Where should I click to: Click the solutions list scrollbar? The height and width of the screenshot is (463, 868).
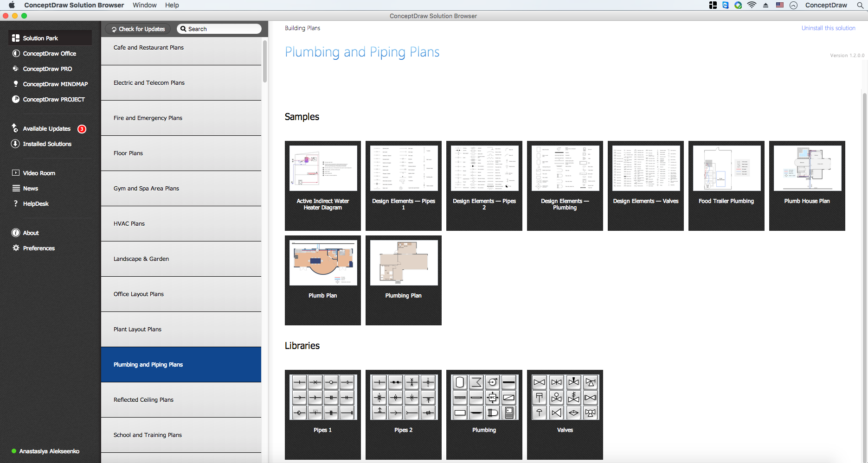265,61
